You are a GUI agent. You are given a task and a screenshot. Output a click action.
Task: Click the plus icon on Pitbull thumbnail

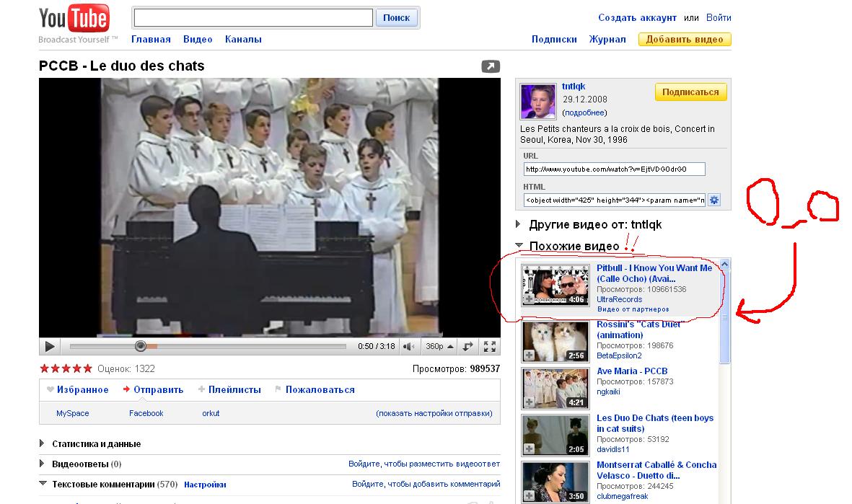coord(529,299)
